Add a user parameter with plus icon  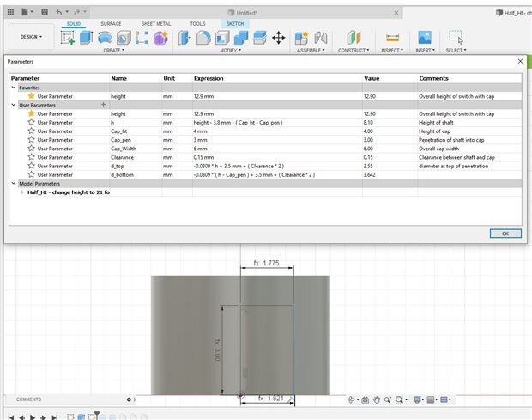coord(104,104)
